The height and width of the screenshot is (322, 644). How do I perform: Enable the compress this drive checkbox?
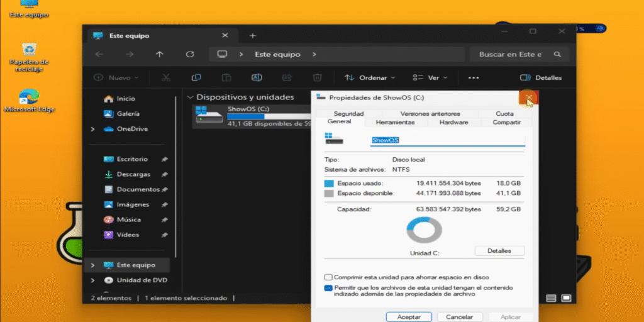point(328,277)
